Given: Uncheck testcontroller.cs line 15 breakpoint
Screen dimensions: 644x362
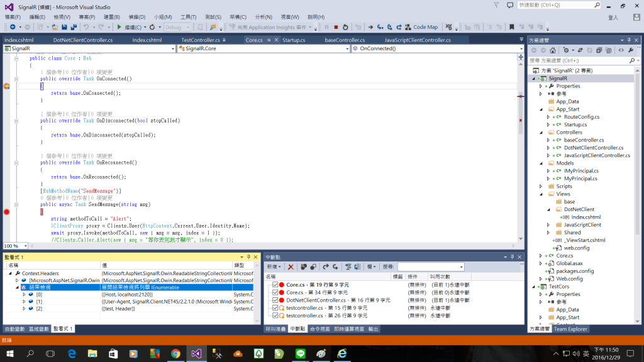Looking at the screenshot, I should pos(275,308).
